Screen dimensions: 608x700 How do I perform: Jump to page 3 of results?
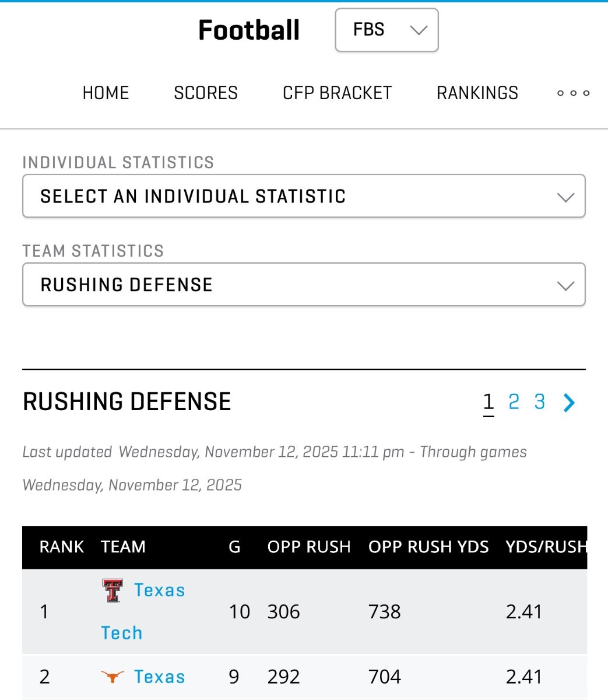point(540,402)
